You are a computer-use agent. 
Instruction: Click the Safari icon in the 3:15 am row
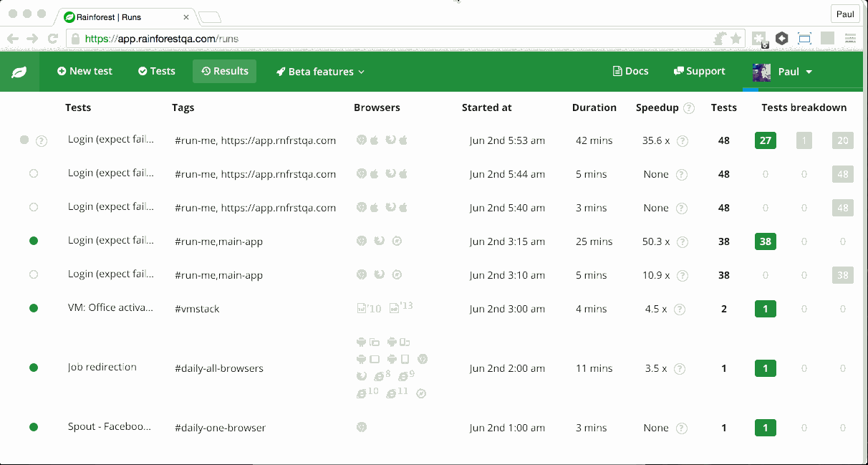coord(397,241)
